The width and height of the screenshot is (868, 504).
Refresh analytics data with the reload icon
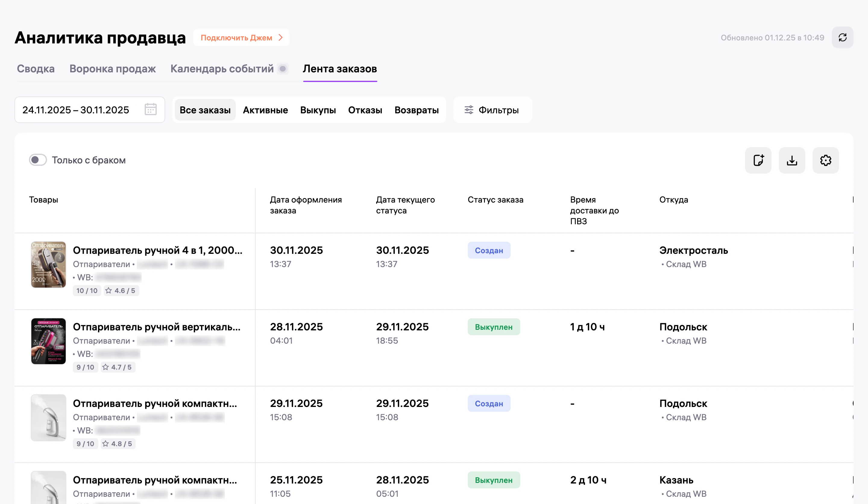point(842,38)
